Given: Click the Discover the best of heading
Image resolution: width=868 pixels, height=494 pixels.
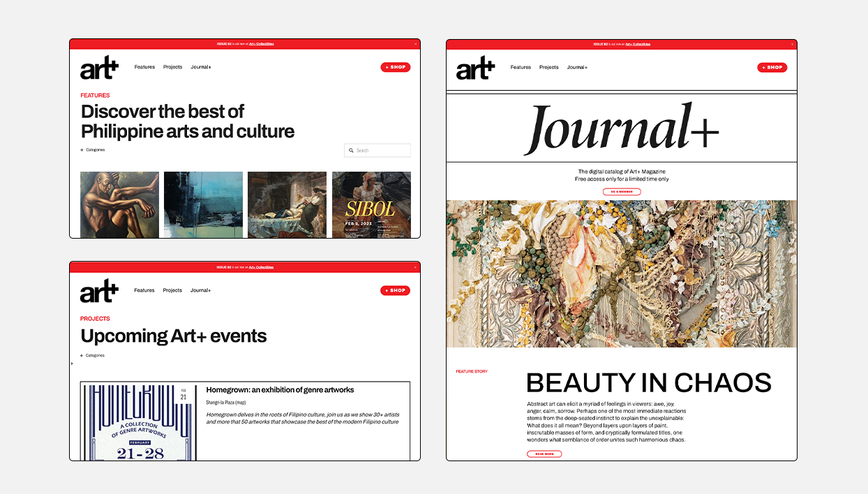Looking at the screenshot, I should click(188, 121).
